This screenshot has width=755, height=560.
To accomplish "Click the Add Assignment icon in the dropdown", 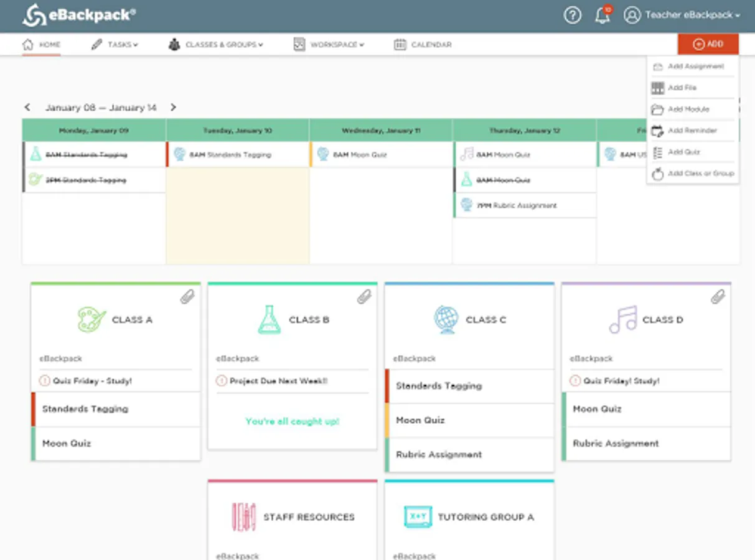I will [658, 67].
